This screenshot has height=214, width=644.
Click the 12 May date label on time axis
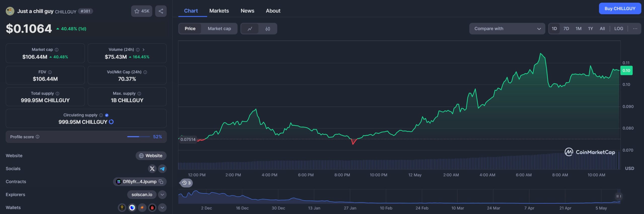tap(415, 175)
